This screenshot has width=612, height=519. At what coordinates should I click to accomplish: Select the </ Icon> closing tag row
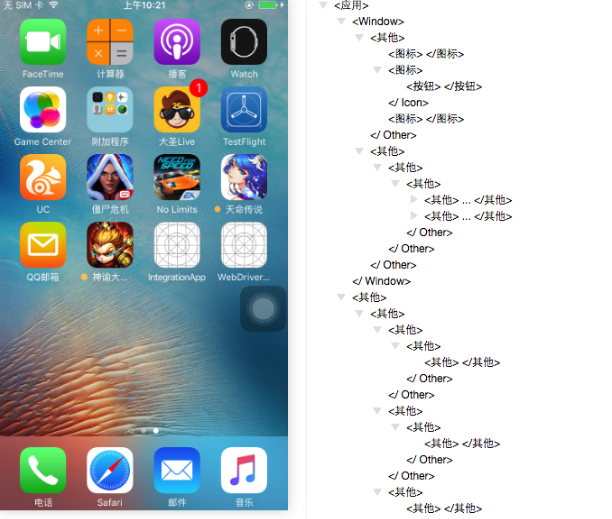[x=408, y=103]
